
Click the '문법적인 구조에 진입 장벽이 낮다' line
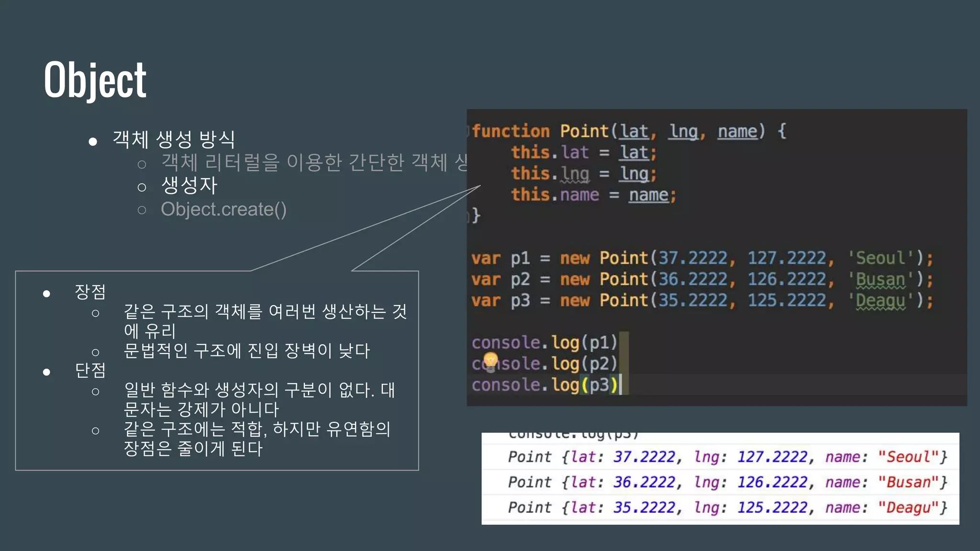[x=247, y=351]
